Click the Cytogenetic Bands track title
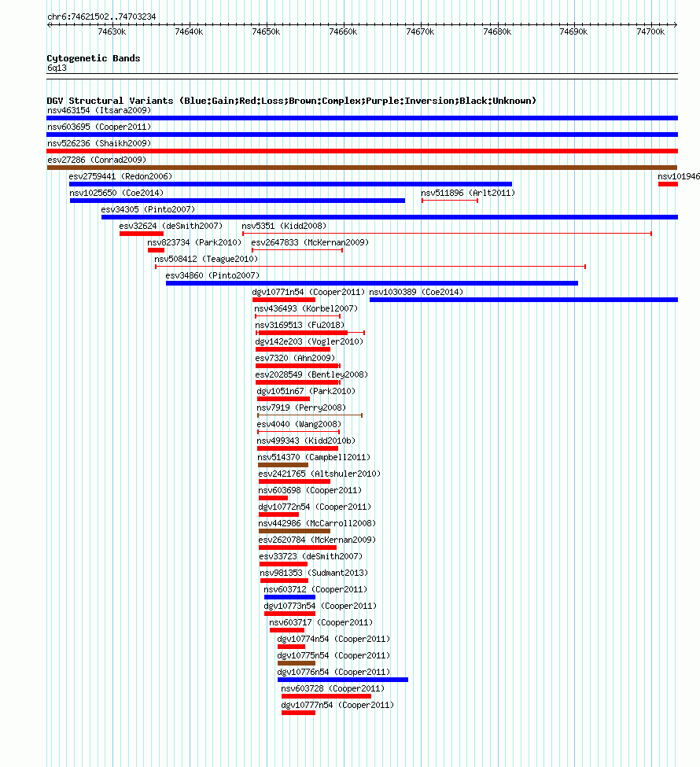700x767 pixels. [94, 58]
